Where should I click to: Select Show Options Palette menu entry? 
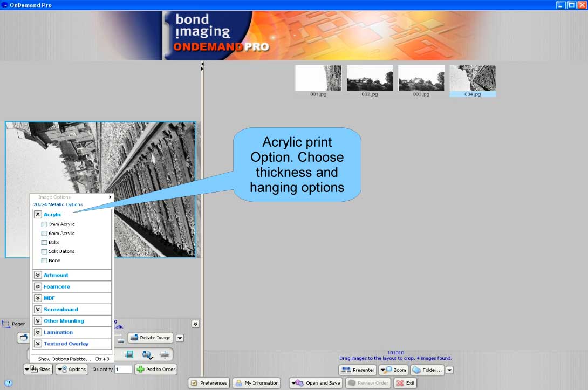tap(65, 359)
